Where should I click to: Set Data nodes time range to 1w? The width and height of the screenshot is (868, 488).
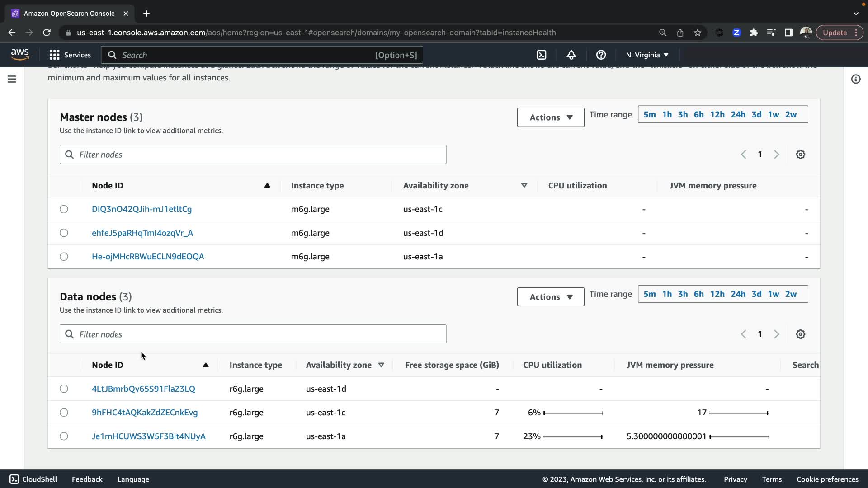click(773, 294)
